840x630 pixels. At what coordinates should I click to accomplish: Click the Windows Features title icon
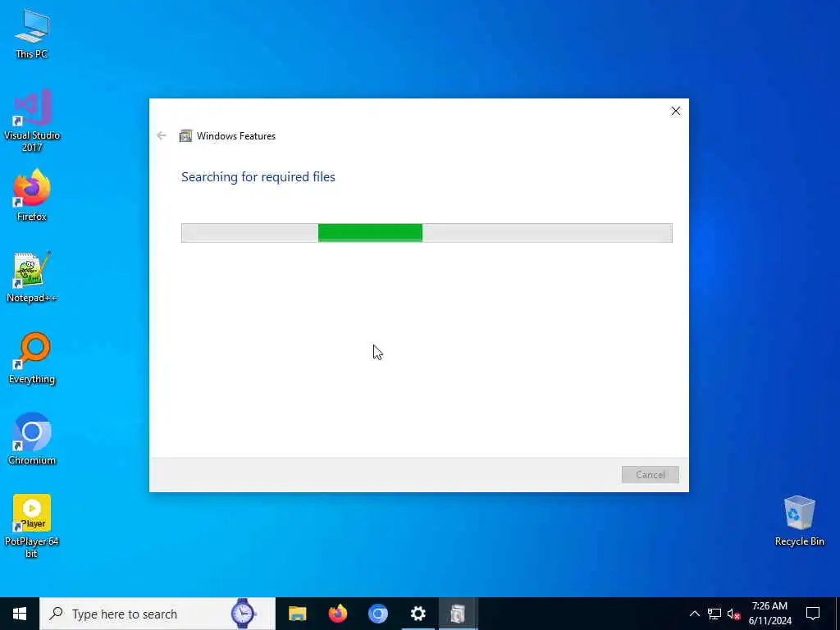tap(185, 136)
